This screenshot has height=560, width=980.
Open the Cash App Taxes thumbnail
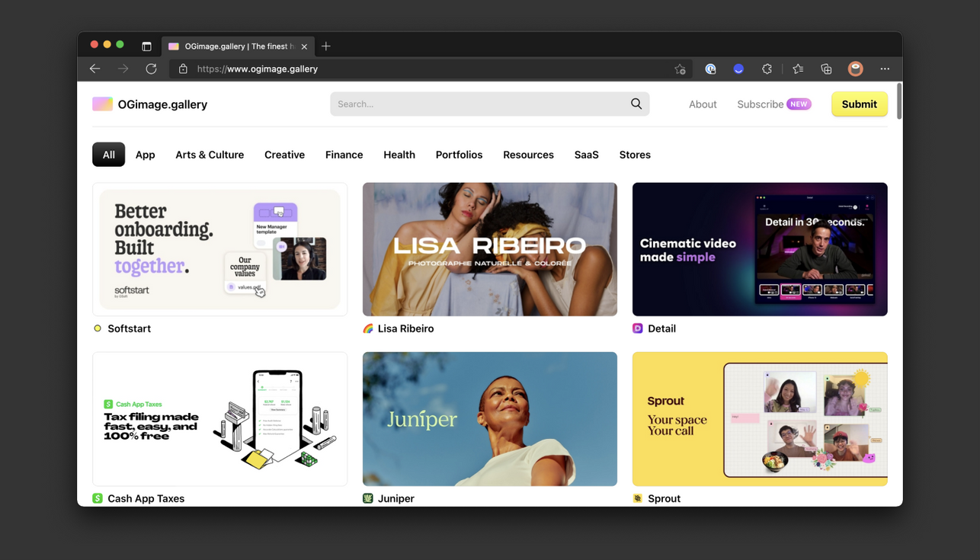pyautogui.click(x=219, y=419)
